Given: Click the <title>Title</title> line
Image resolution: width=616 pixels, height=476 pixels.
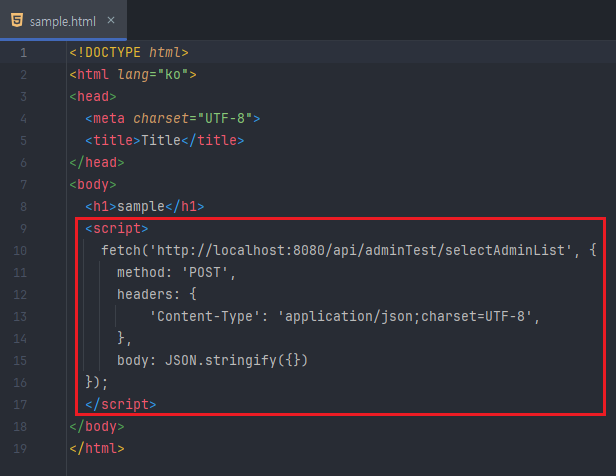Looking at the screenshot, I should (x=165, y=140).
